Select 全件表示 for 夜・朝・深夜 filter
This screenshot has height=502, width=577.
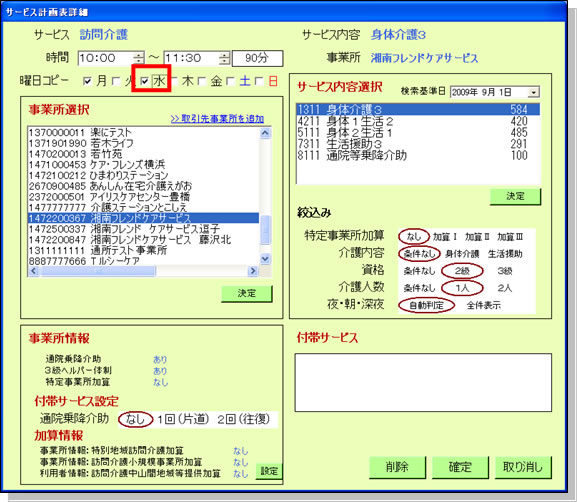484,305
